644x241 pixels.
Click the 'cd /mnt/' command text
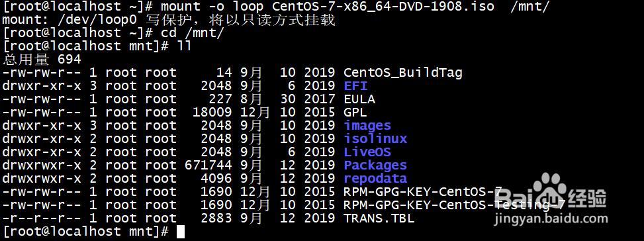(192, 33)
